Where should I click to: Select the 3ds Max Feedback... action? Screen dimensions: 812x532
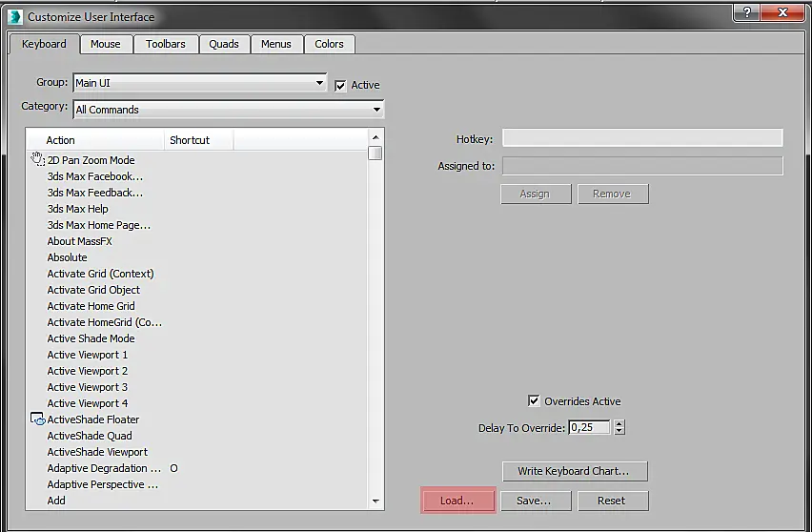point(94,193)
